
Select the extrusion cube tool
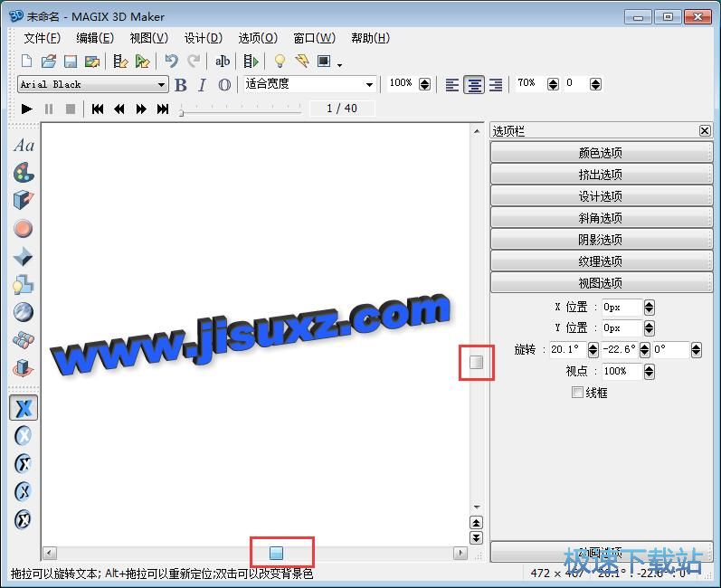tap(24, 201)
